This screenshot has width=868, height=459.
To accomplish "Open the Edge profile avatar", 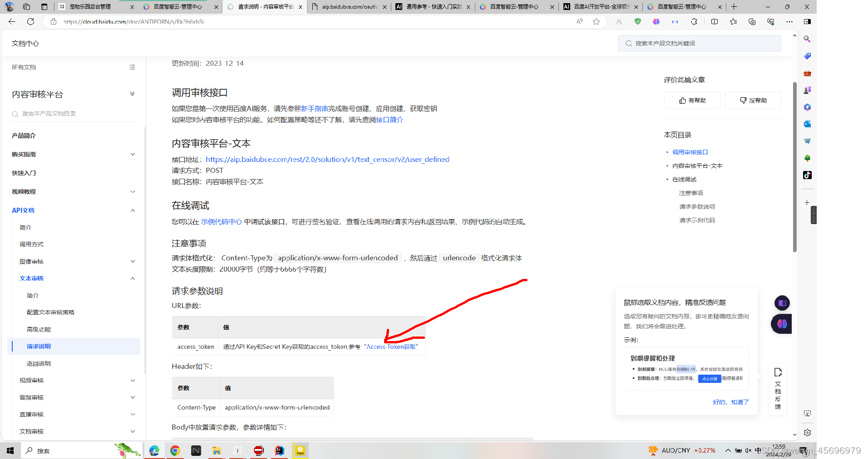I will click(10, 7).
